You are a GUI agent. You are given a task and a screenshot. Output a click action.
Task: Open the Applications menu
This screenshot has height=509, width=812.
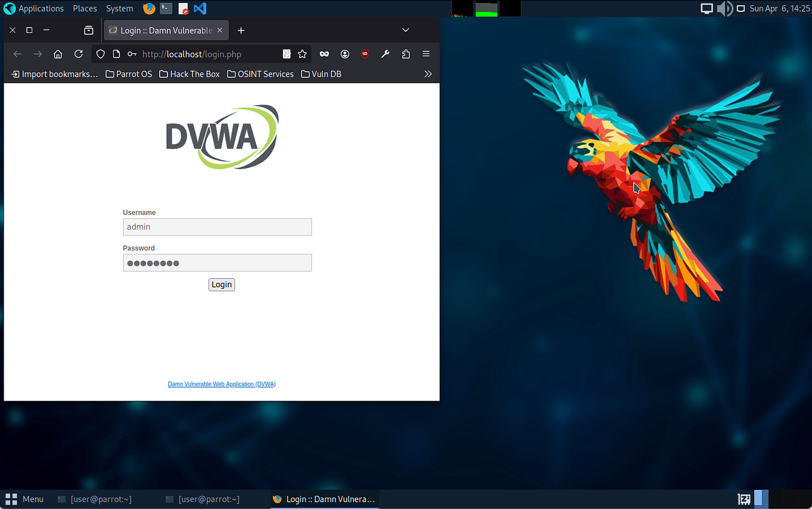click(x=41, y=8)
